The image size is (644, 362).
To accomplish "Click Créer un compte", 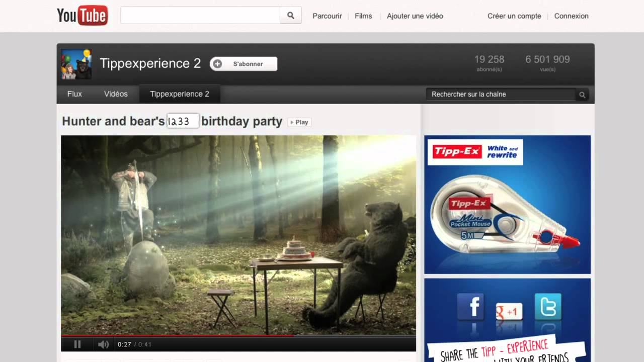I will (x=514, y=16).
